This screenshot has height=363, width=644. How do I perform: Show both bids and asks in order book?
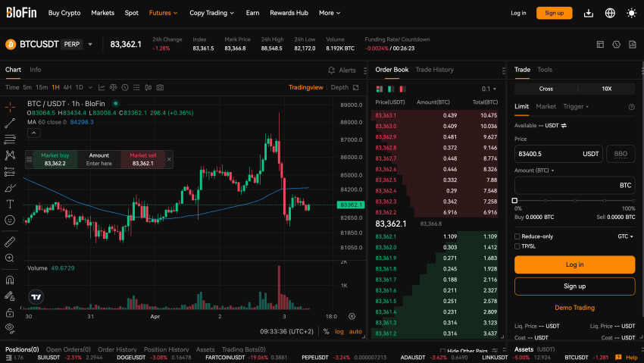click(x=380, y=89)
